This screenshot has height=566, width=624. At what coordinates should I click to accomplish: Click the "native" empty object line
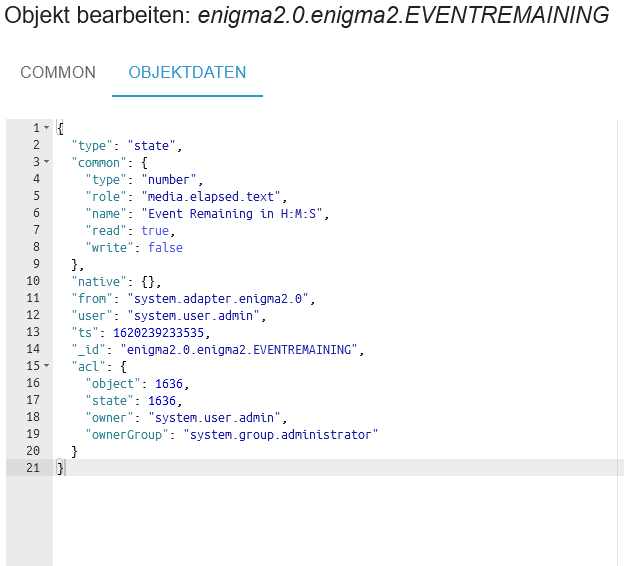click(116, 282)
